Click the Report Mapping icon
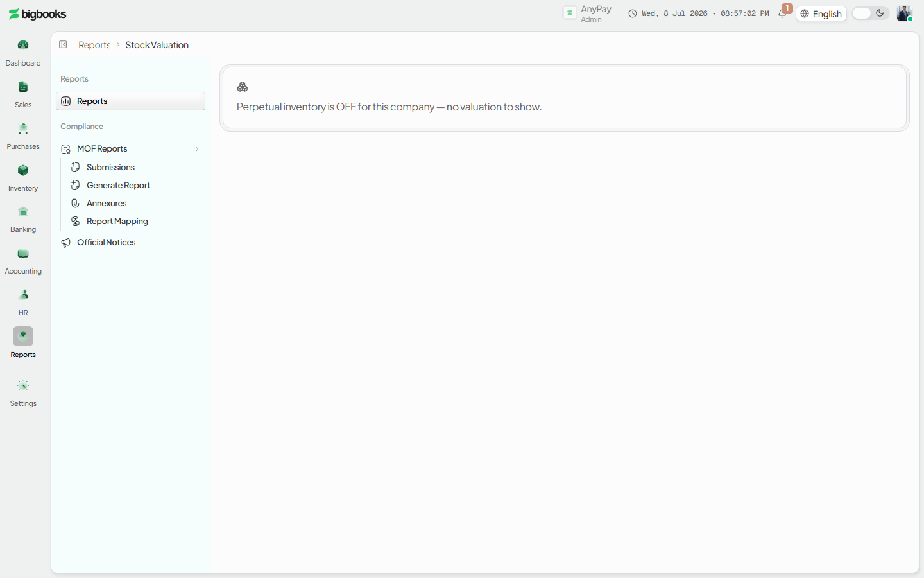This screenshot has width=924, height=578. tap(75, 221)
